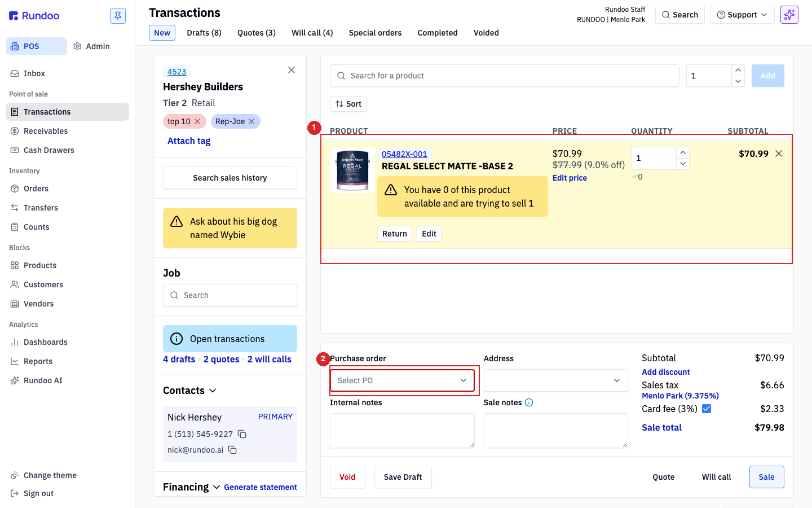Open inventory Counts
Viewport: 812px width, 508px height.
[68, 227]
